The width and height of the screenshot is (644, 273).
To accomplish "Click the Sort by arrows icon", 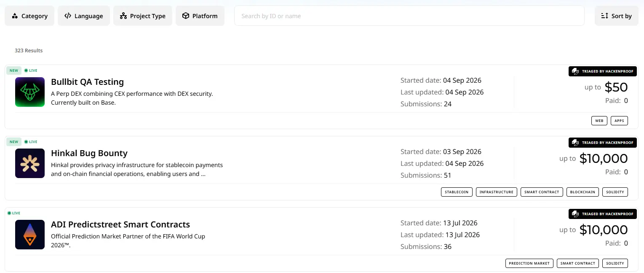I will pos(605,16).
